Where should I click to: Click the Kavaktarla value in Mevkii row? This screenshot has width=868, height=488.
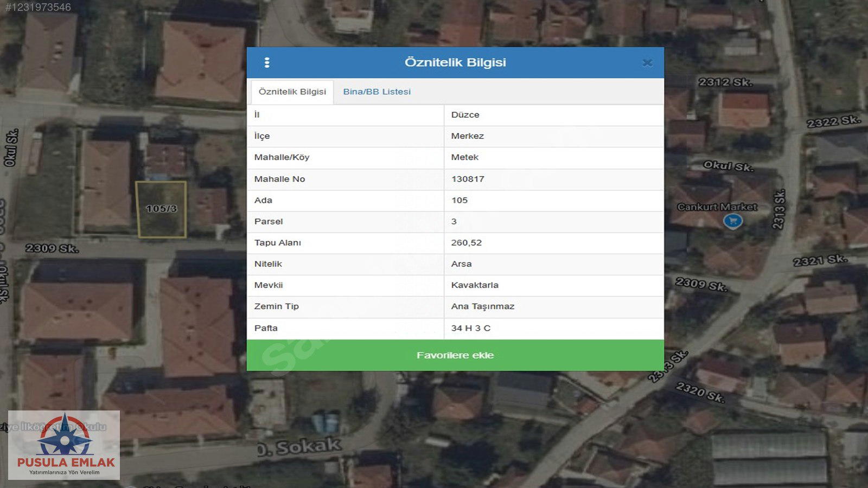coord(475,285)
